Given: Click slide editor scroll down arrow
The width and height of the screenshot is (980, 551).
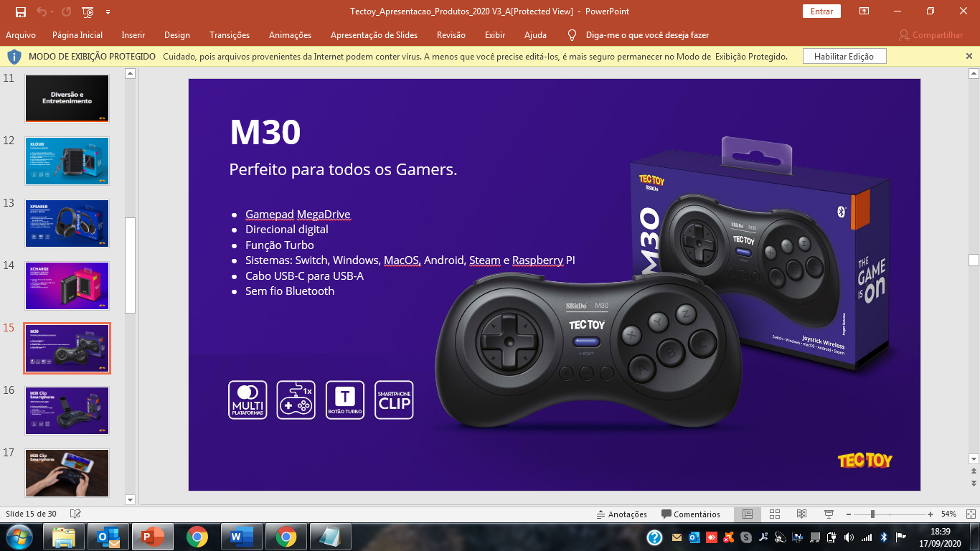Looking at the screenshot, I should pos(974,459).
